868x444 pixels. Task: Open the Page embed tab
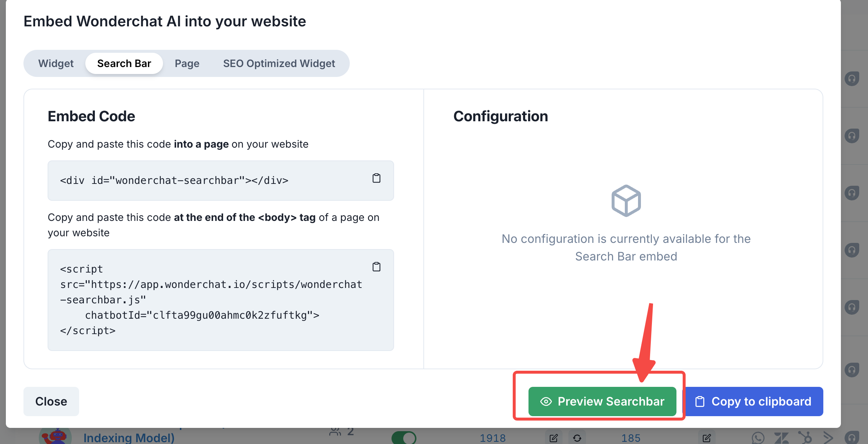[x=187, y=63]
